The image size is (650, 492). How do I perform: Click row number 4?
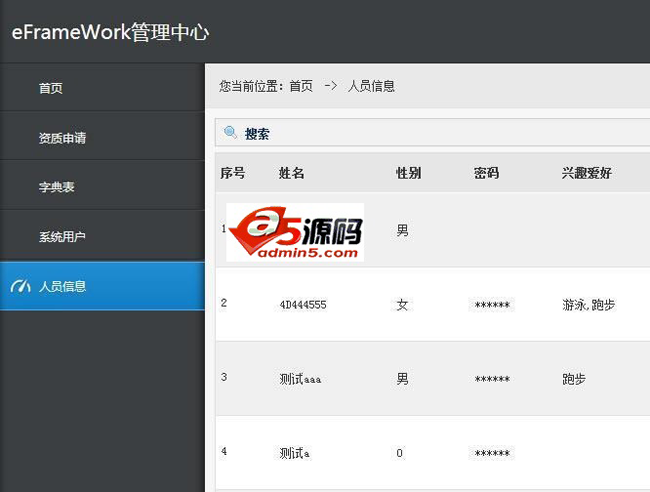(224, 451)
